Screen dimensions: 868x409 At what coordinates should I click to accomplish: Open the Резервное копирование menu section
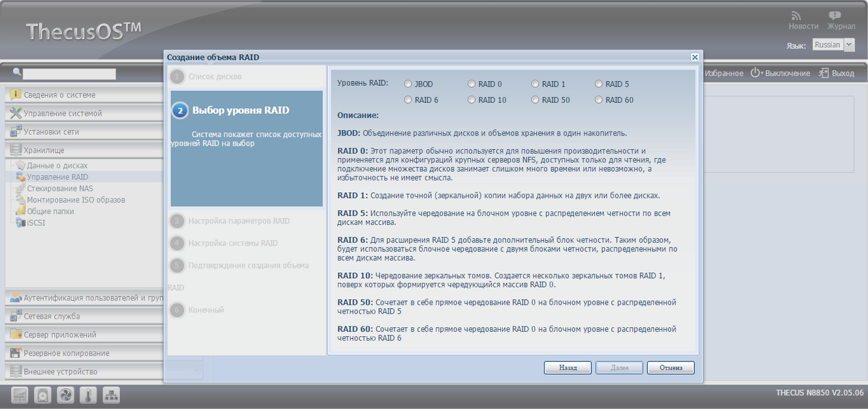click(66, 353)
